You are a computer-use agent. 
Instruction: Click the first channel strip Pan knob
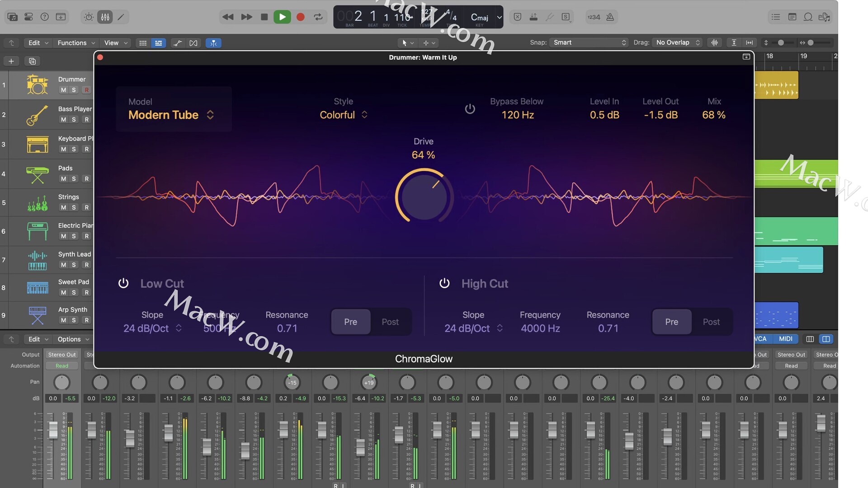point(62,383)
